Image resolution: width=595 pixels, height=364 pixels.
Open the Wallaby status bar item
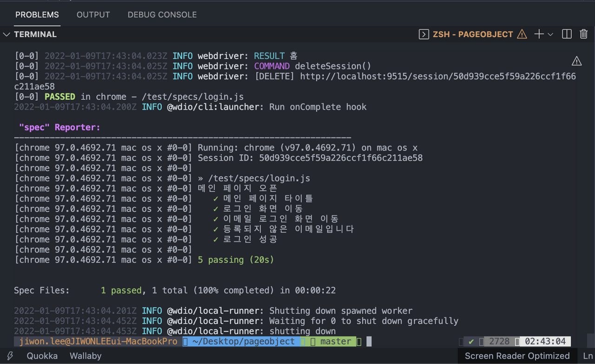(86, 356)
